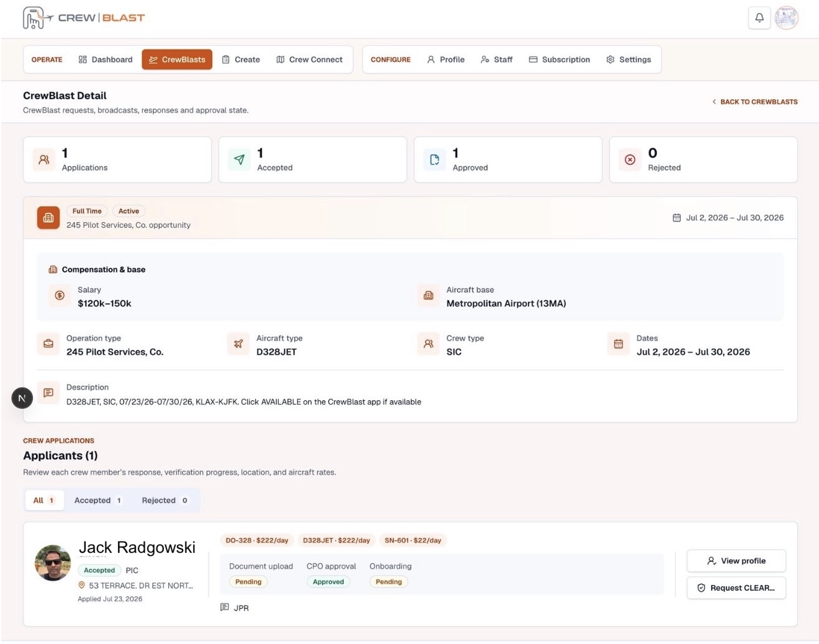This screenshot has width=819, height=644.
Task: Click the Request CLEAR button
Action: pos(736,588)
